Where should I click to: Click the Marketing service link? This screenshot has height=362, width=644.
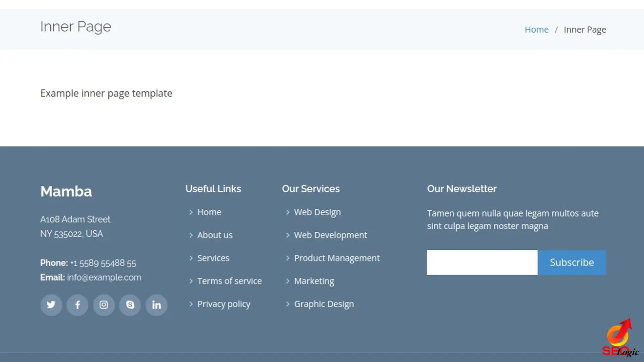click(314, 281)
